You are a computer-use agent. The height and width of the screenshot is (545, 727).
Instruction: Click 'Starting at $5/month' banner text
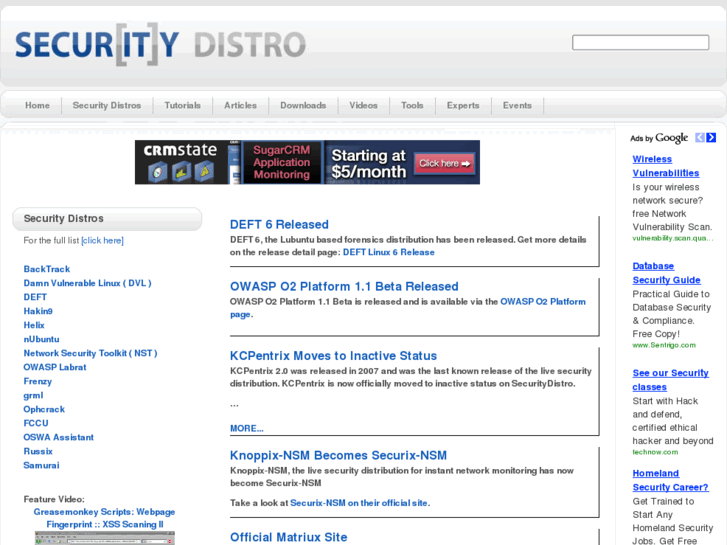pyautogui.click(x=369, y=163)
